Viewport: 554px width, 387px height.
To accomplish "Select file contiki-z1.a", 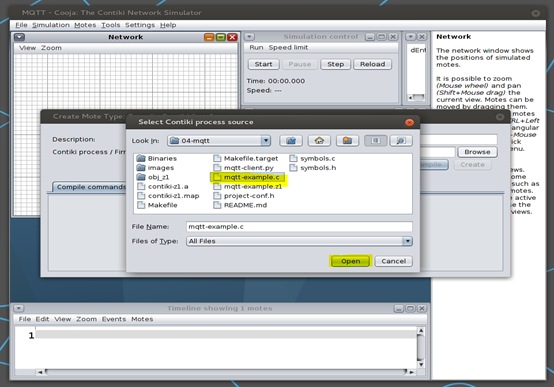I will (163, 186).
